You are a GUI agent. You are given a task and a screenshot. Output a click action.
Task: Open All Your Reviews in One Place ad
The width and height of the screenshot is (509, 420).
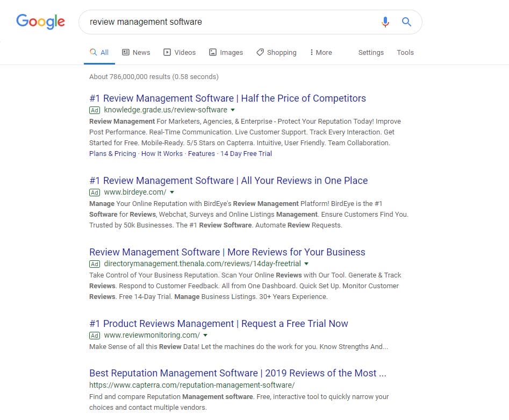point(228,180)
